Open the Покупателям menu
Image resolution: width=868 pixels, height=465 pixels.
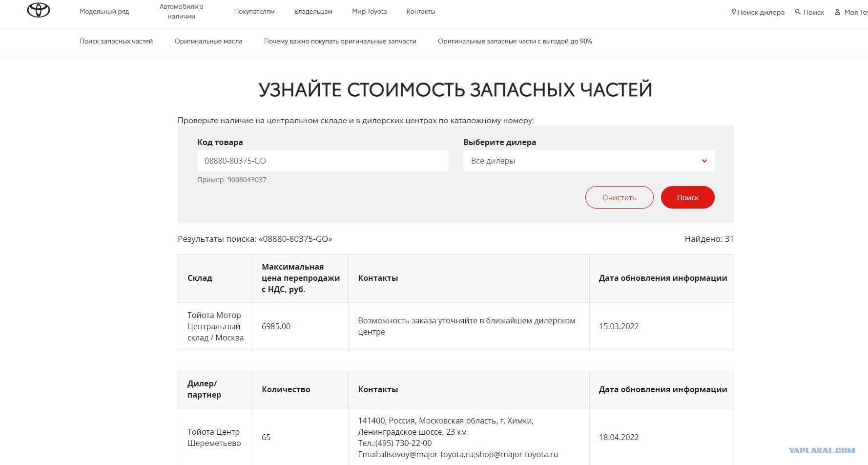click(x=254, y=11)
